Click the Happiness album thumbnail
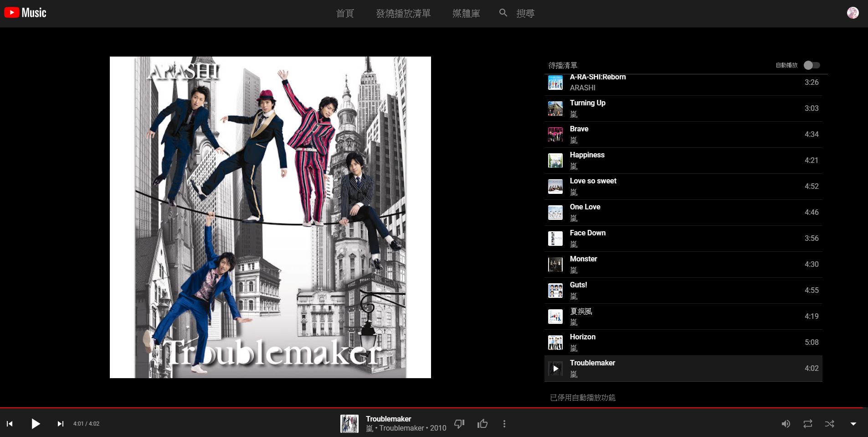 coord(555,161)
